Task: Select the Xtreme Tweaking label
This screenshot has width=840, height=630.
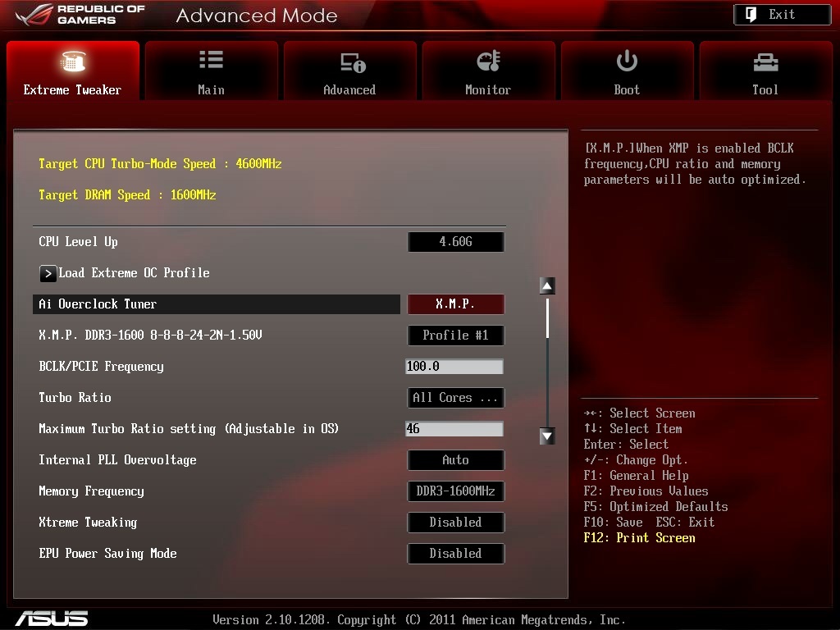Action: pos(88,523)
